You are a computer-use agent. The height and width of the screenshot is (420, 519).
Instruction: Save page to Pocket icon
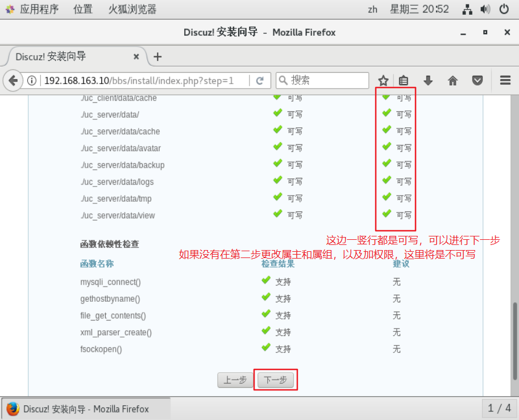pyautogui.click(x=477, y=81)
